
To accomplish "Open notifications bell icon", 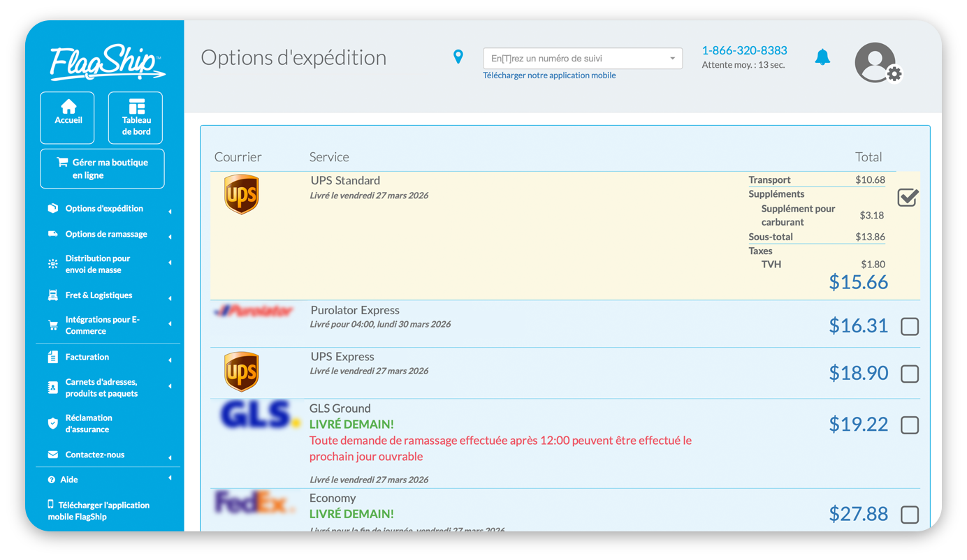I will pos(823,57).
